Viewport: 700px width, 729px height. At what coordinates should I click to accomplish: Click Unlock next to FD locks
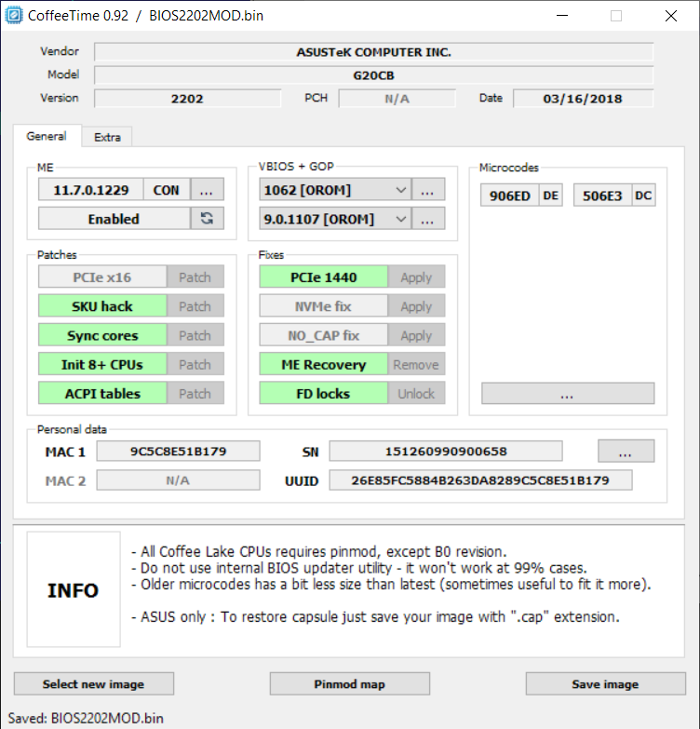(x=416, y=393)
